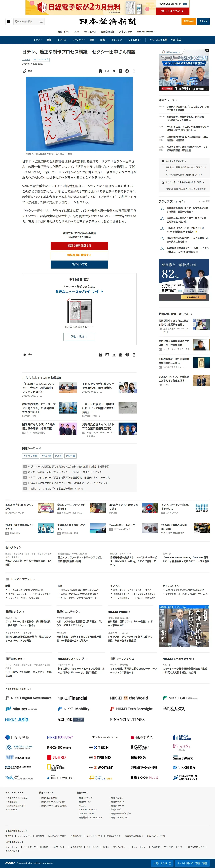Click the upload share icon above the article photo
215x868 pixels.
pos(134,71)
